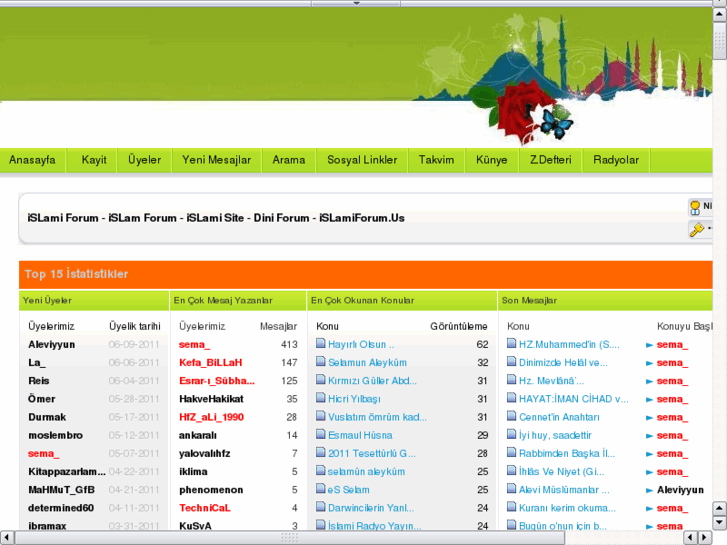
Task: Click vertical scrollbar down arrow at bottom
Action: [720, 523]
